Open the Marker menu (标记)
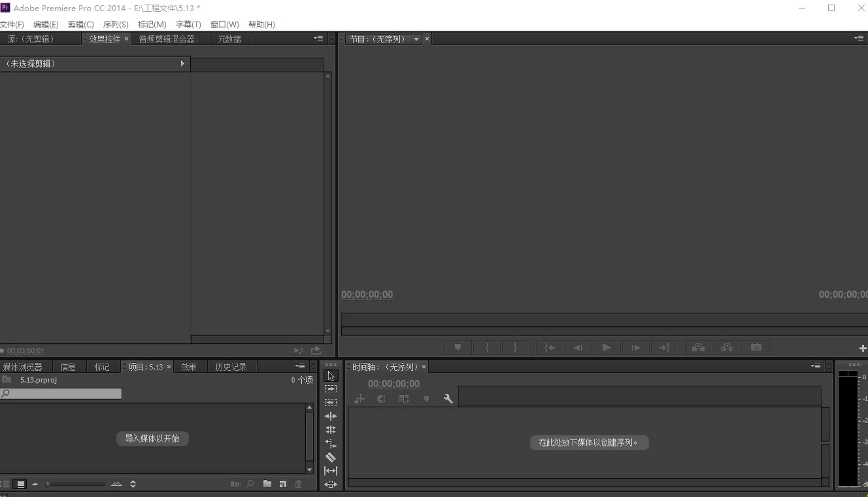Image resolution: width=868 pixels, height=497 pixels. tap(152, 24)
